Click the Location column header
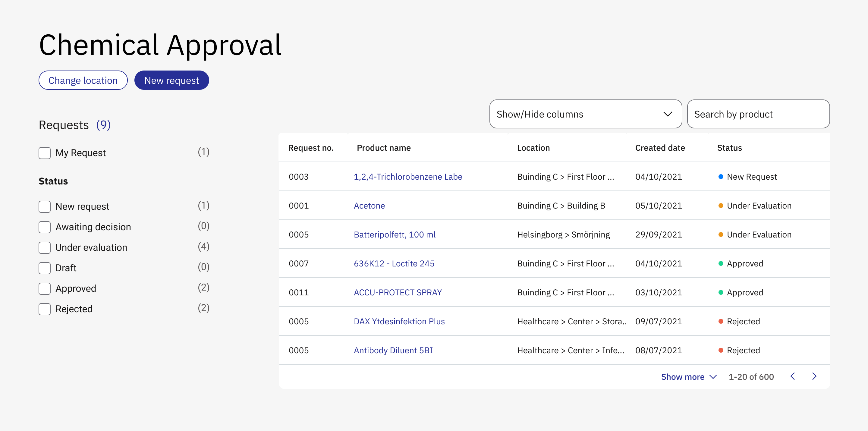Screen dimensions: 868x431 pyautogui.click(x=533, y=148)
